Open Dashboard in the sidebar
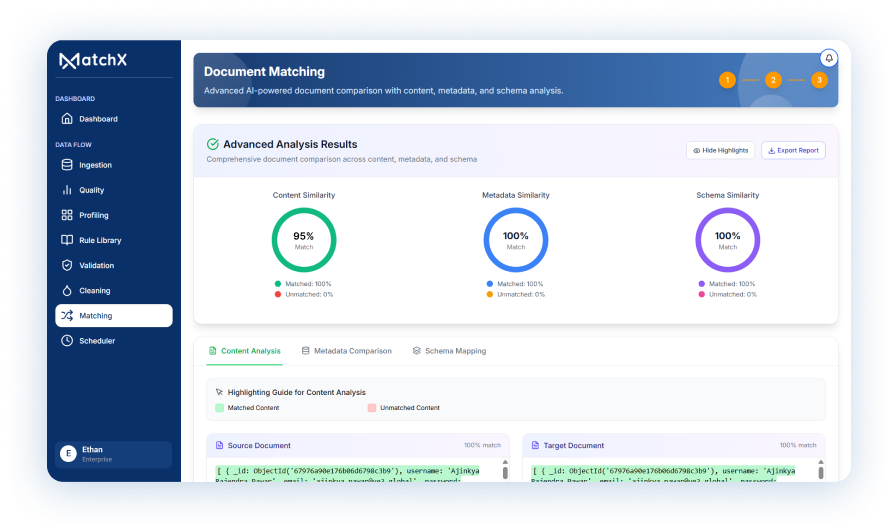The image size is (894, 532). tap(114, 119)
